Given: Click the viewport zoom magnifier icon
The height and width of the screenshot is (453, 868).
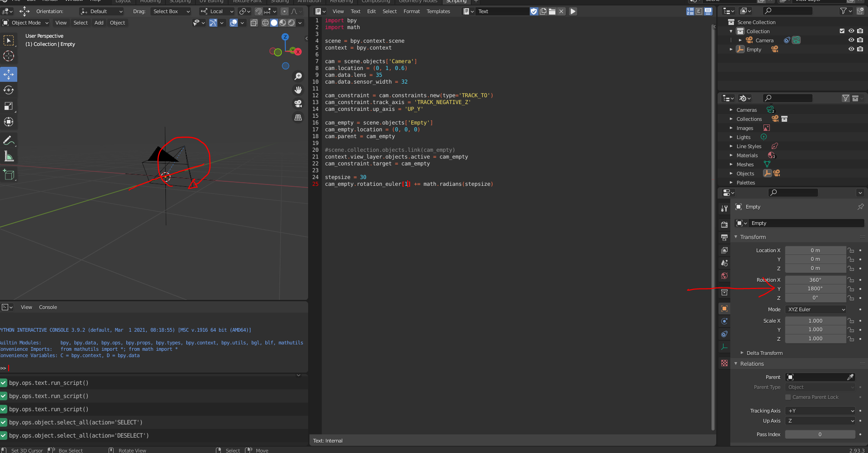Looking at the screenshot, I should pyautogui.click(x=298, y=76).
